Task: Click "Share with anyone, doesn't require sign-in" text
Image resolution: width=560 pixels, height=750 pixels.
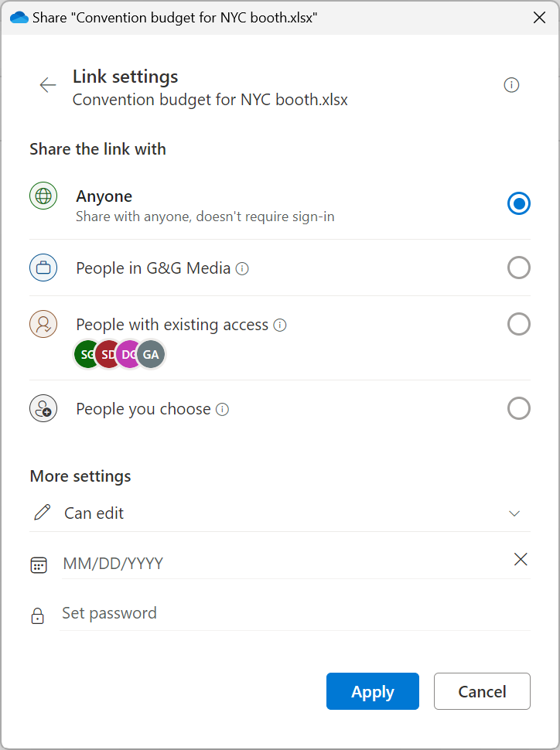Action: click(x=205, y=216)
